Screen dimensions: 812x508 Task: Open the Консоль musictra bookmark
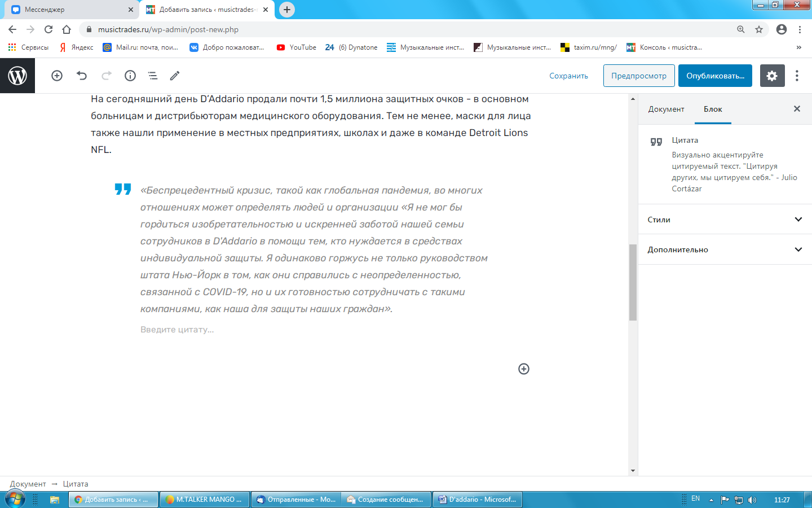pos(664,47)
